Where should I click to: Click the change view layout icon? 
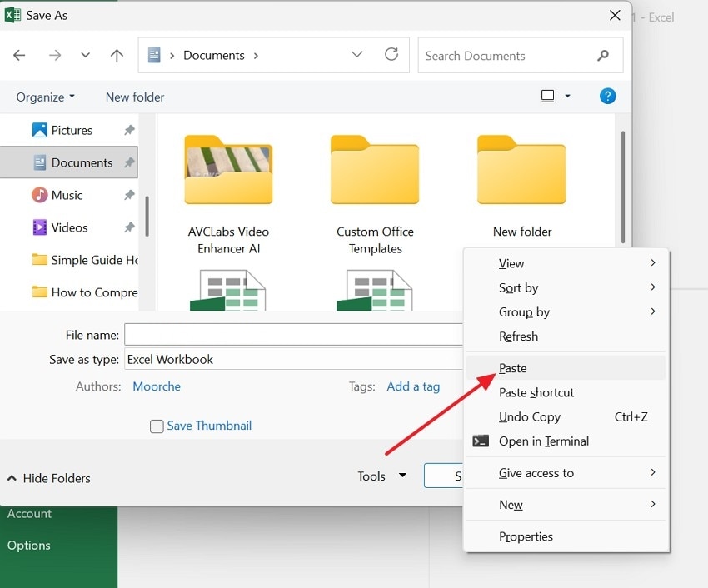pos(550,96)
